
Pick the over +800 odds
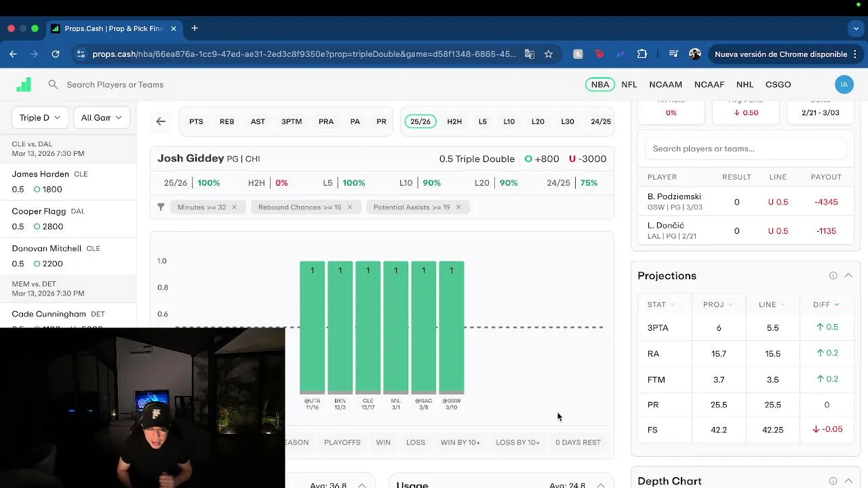click(542, 159)
